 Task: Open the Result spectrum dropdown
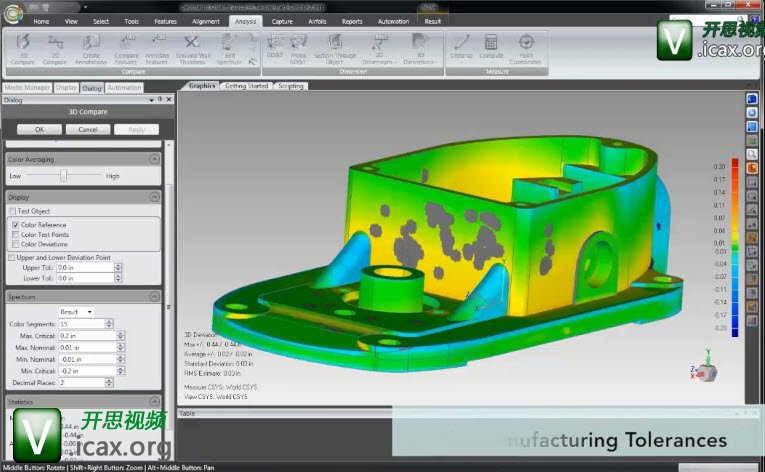pyautogui.click(x=77, y=312)
